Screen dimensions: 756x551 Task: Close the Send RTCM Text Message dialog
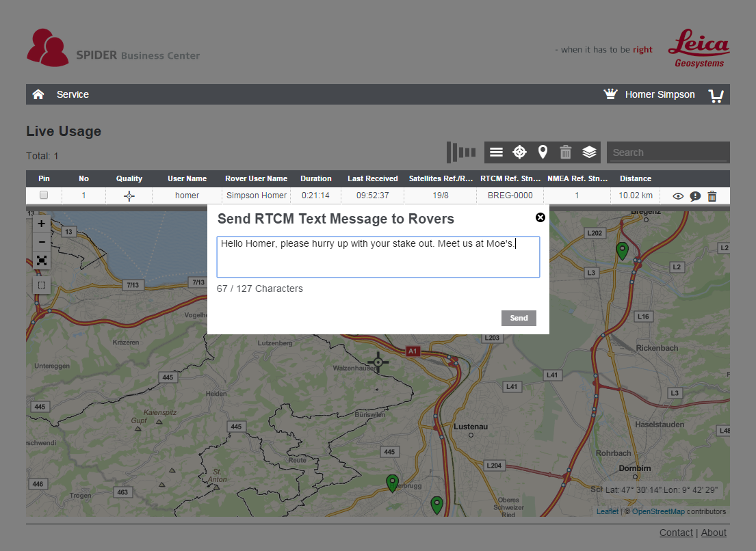click(x=540, y=217)
